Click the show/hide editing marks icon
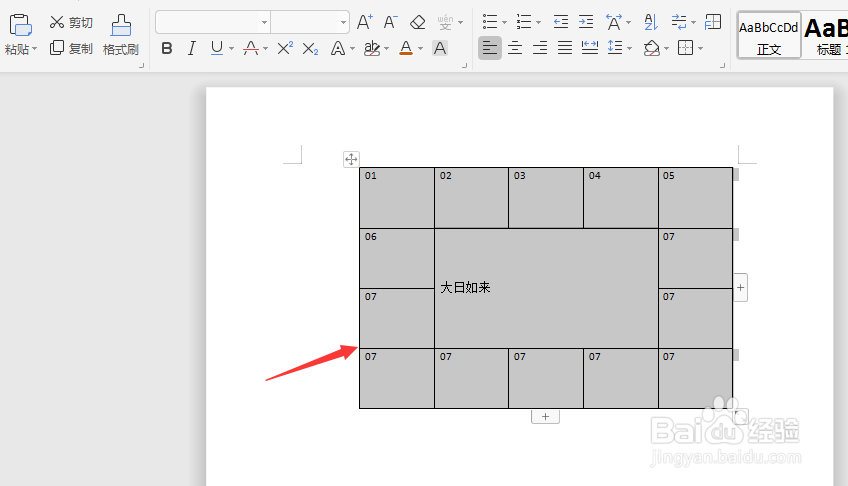 tap(679, 22)
